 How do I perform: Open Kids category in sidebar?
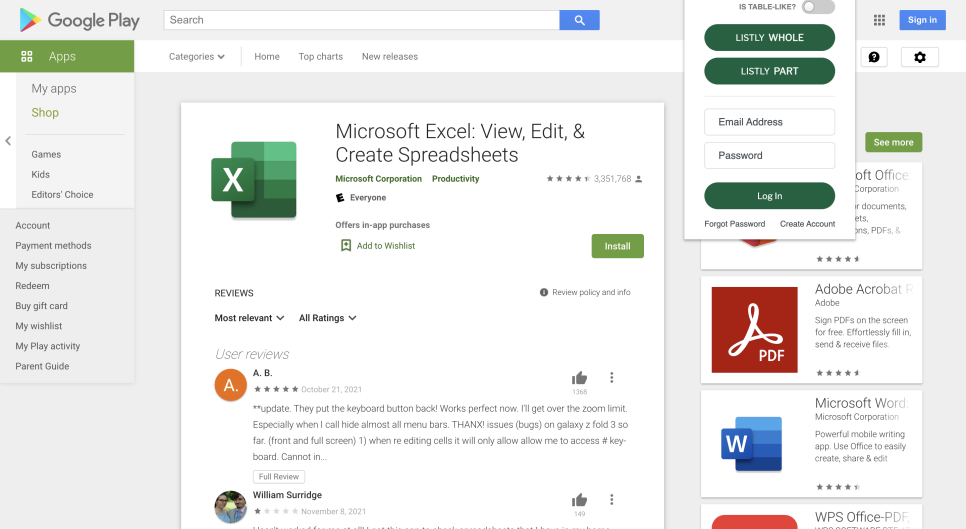[41, 175]
